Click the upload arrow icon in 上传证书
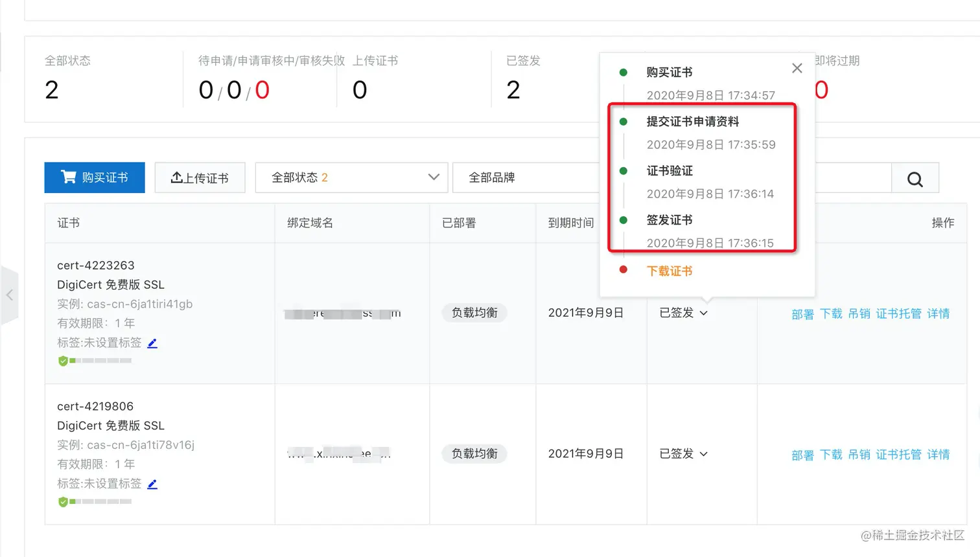 coord(176,177)
